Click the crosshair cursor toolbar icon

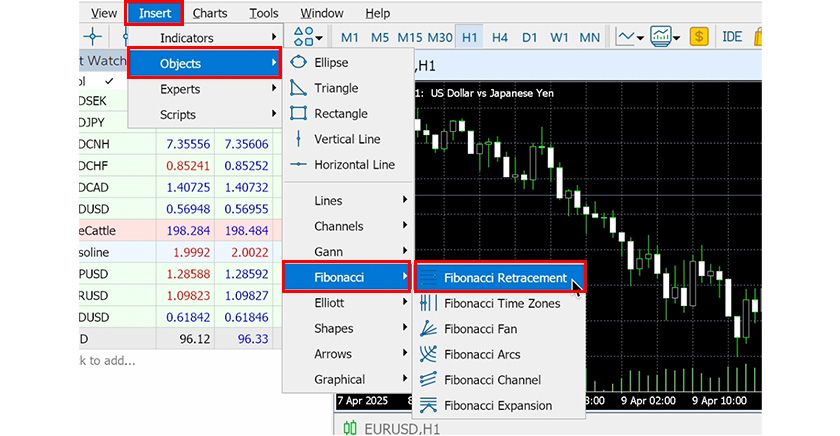93,37
